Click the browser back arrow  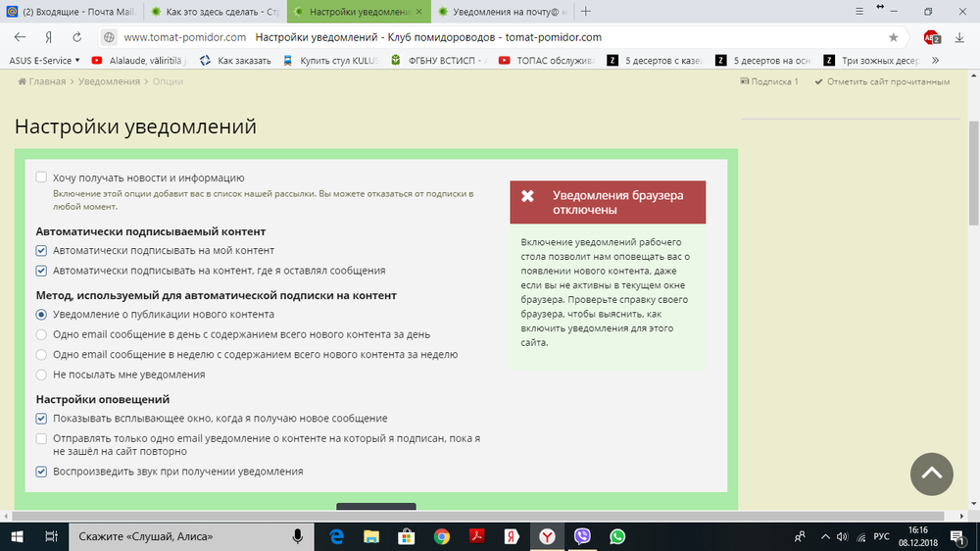[19, 37]
